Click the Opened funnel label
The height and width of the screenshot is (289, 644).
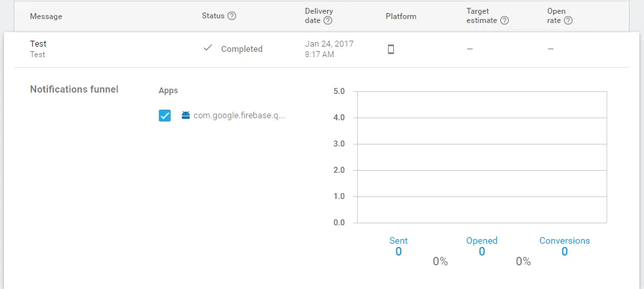pos(482,240)
